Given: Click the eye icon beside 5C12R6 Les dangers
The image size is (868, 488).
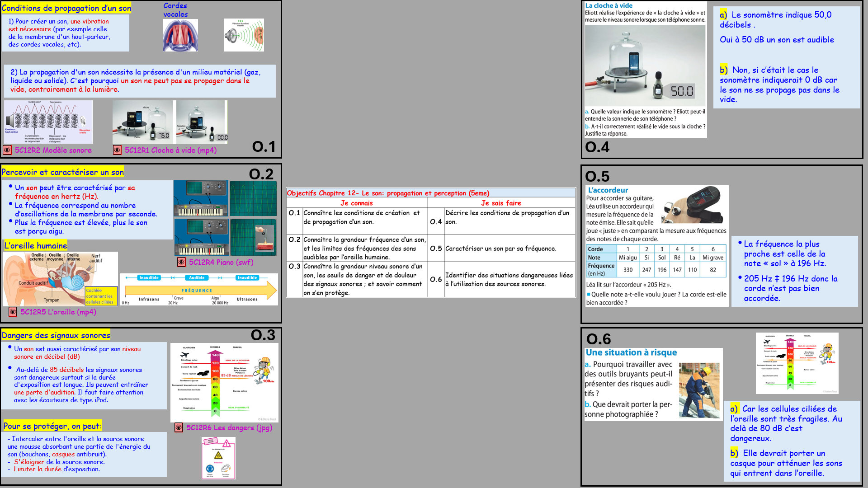Looking at the screenshot, I should click(179, 427).
